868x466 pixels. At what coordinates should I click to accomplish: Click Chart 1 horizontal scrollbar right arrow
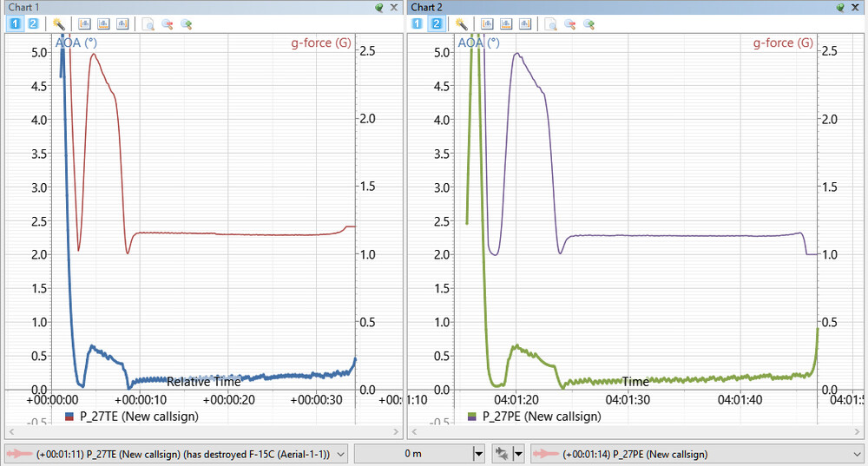pos(396,431)
